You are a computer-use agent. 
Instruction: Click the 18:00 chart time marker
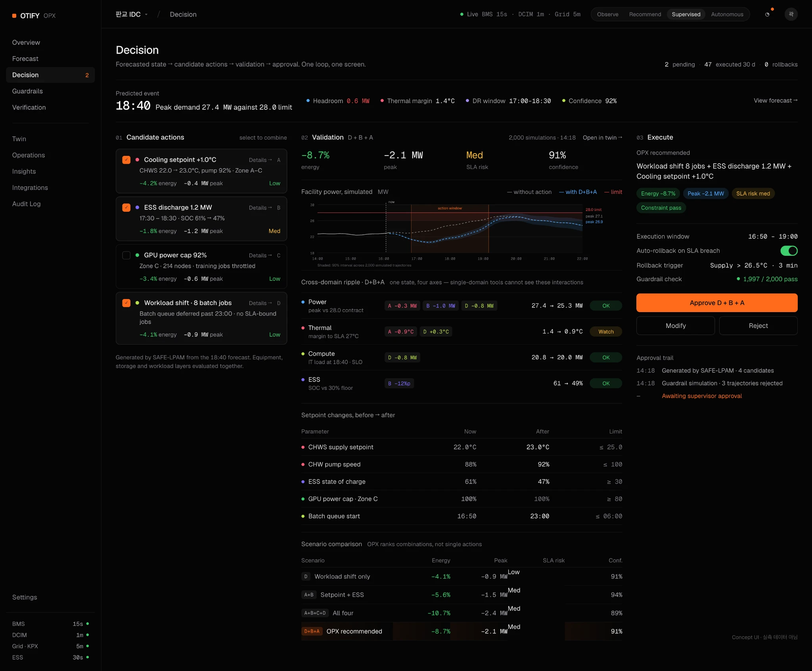(450, 259)
